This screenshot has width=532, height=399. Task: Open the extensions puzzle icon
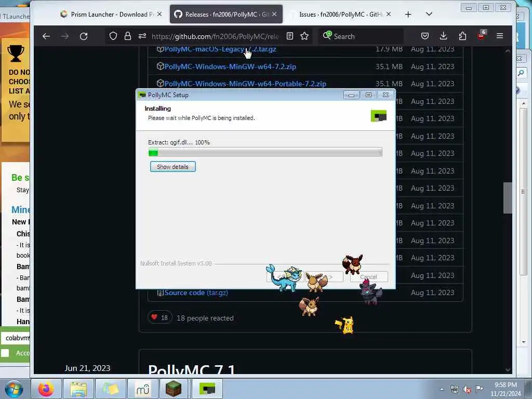pos(462,36)
